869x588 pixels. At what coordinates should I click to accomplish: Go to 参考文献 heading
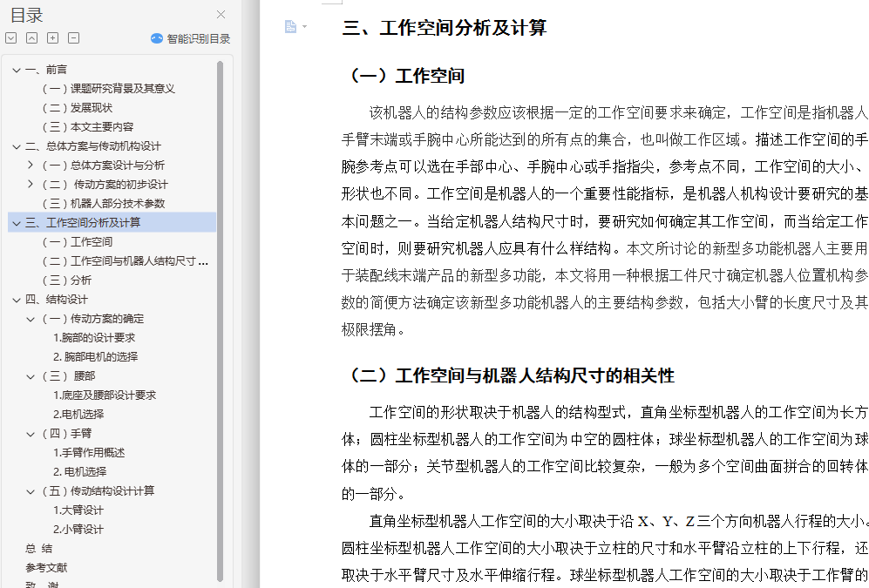pyautogui.click(x=46, y=567)
